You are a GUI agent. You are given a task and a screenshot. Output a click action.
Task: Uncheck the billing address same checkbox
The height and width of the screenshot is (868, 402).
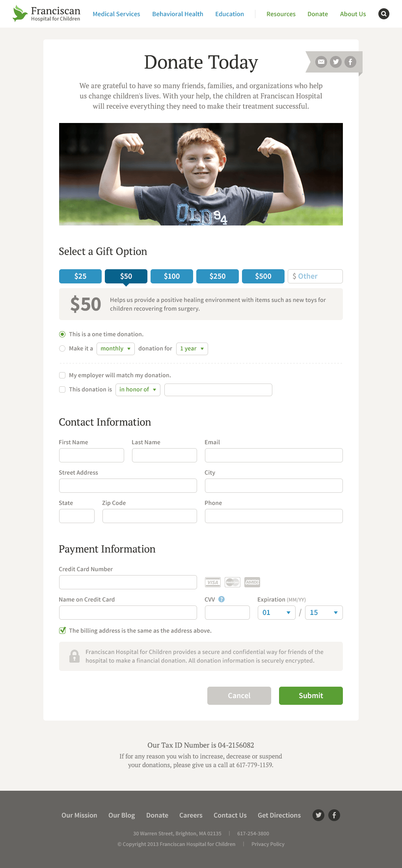62,631
